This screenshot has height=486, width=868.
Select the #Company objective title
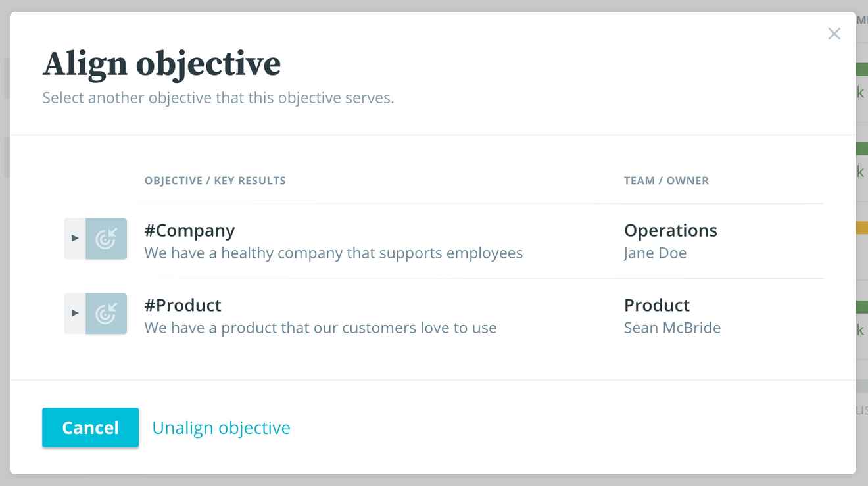189,230
